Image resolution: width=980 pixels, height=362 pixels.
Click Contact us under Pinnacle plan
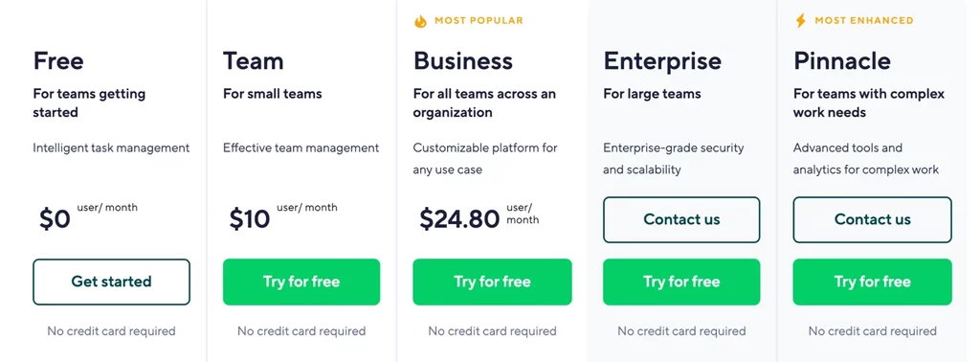coord(873,220)
